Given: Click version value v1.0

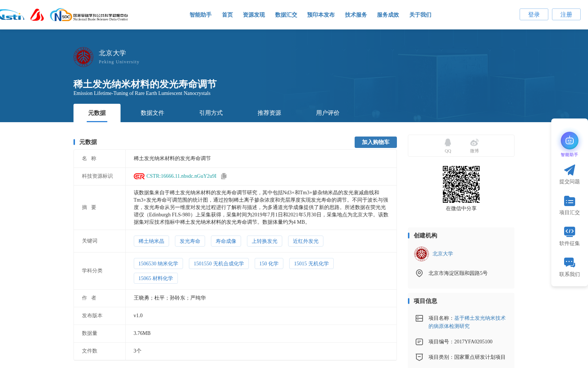Looking at the screenshot, I should tap(138, 316).
